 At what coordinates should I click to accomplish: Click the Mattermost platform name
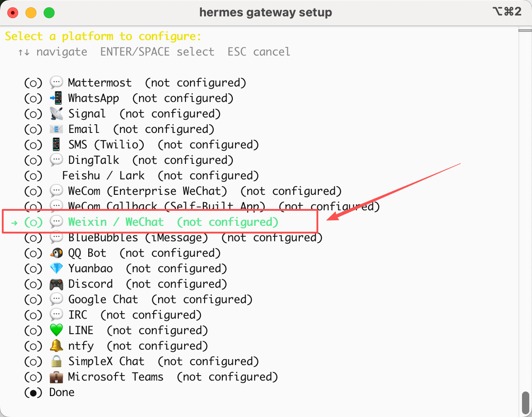[100, 82]
